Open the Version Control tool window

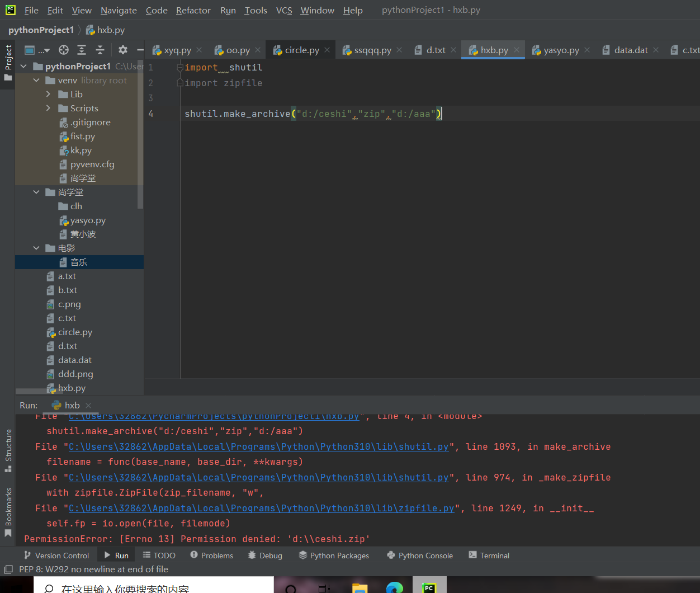click(56, 555)
